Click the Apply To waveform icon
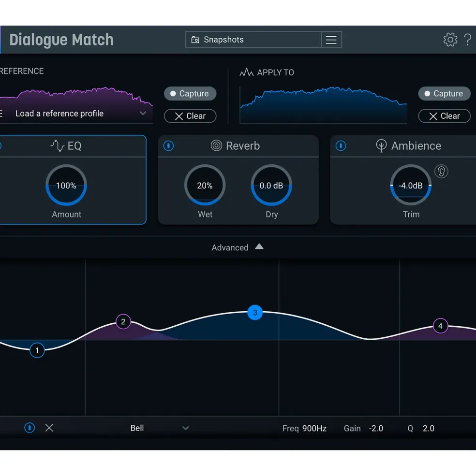Screen dimensions: 476x476 247,72
